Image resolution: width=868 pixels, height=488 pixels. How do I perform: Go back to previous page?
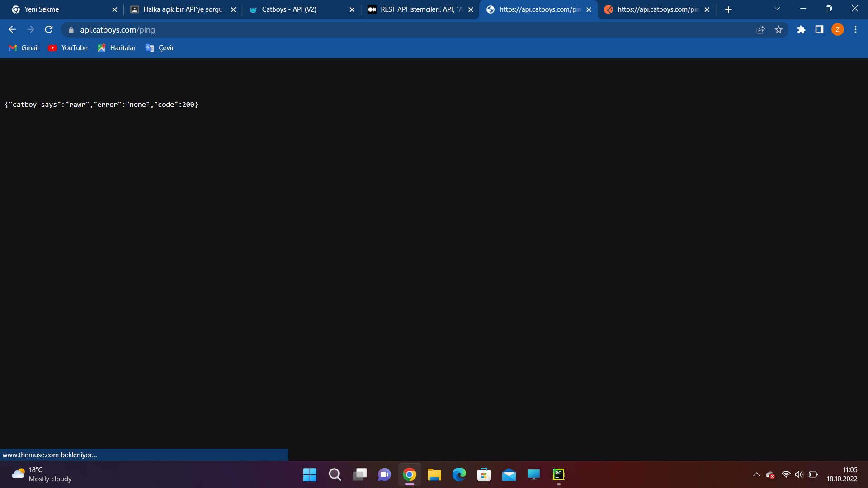click(x=12, y=30)
